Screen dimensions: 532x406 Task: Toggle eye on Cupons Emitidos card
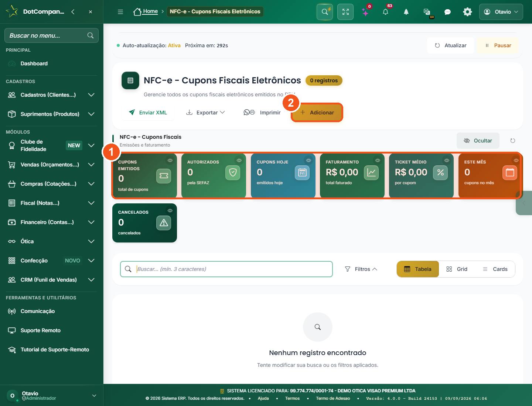coord(170,160)
